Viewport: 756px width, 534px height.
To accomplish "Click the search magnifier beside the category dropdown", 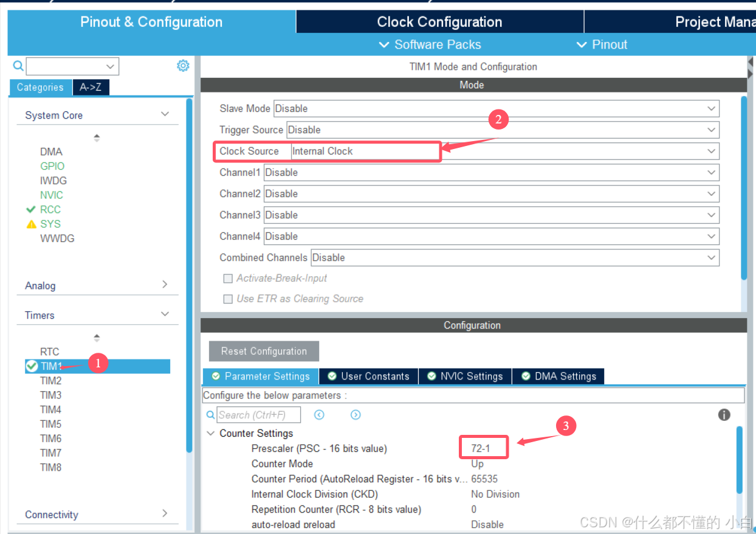I will 18,66.
